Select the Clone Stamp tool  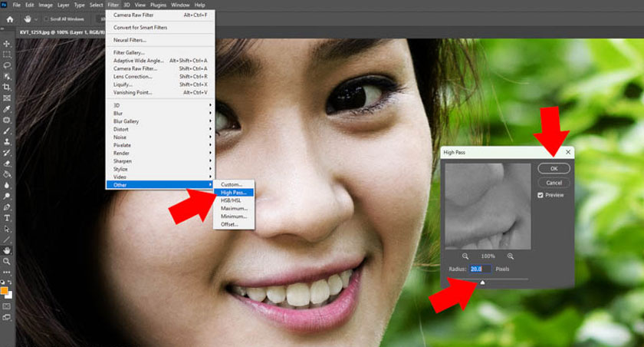pyautogui.click(x=7, y=142)
